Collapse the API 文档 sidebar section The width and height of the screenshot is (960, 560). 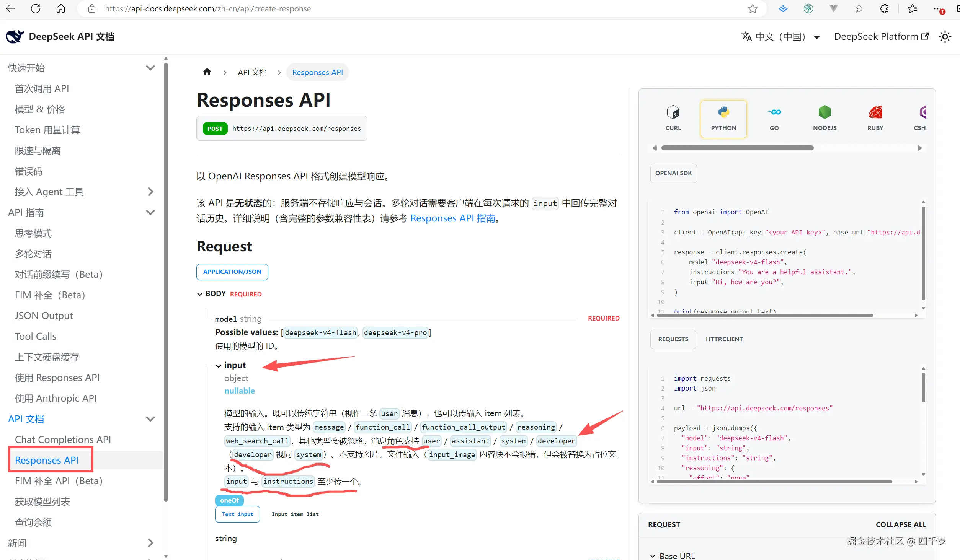click(x=150, y=419)
